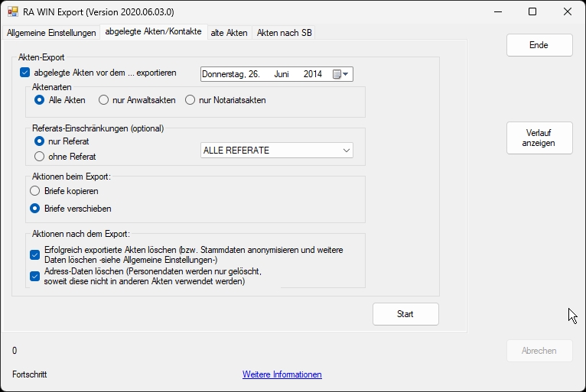
Task: Go to 'Akten nach SB' tab
Action: tap(284, 33)
